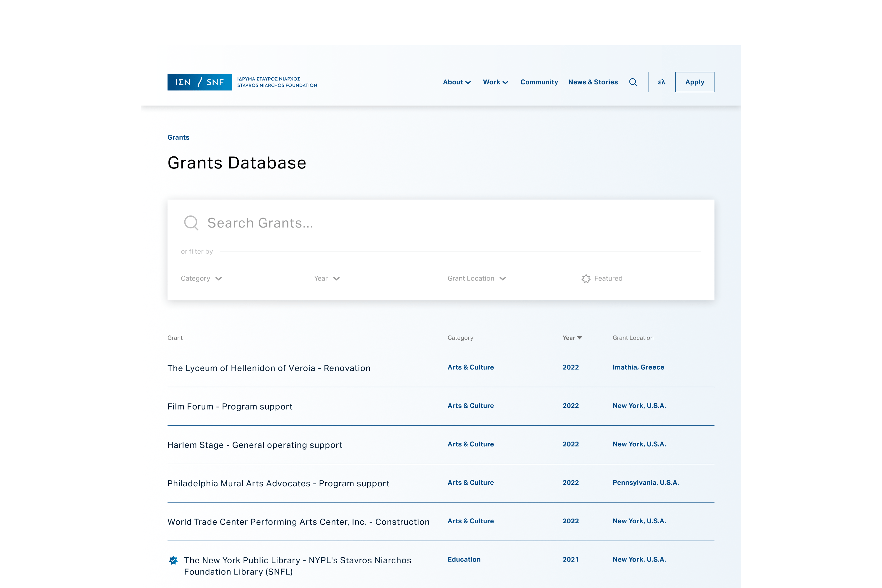Open Philadelphia Mural Arts Advocates grant

[x=278, y=483]
